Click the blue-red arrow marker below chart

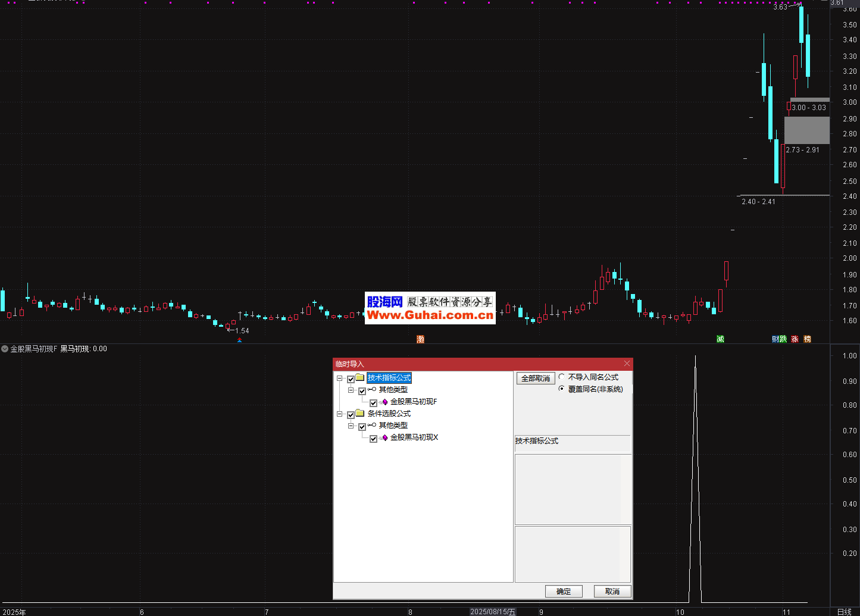[x=239, y=340]
